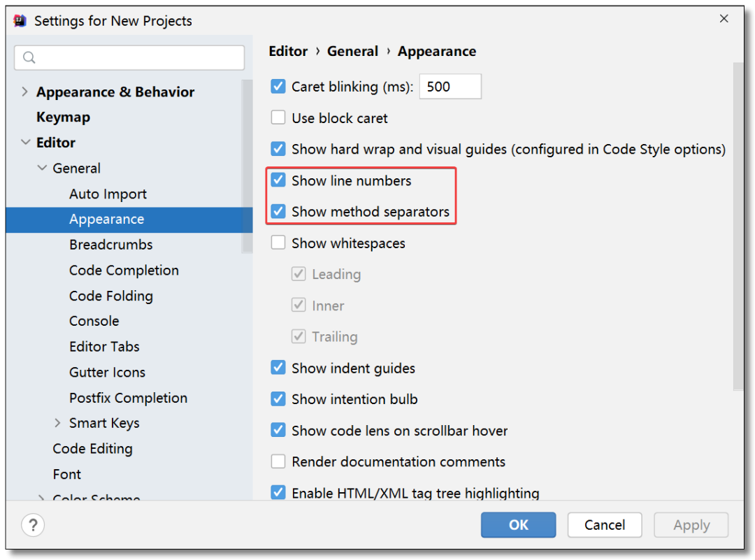Check Render documentation comments
The height and width of the screenshot is (560, 755).
pyautogui.click(x=278, y=461)
